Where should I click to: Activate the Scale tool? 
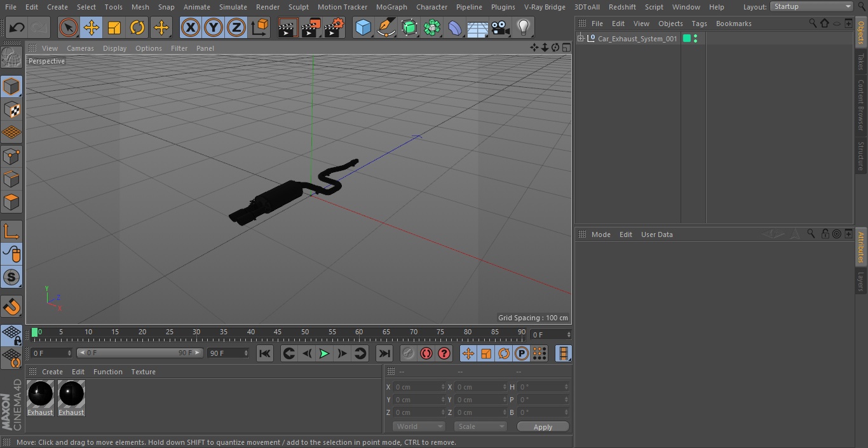pos(114,28)
